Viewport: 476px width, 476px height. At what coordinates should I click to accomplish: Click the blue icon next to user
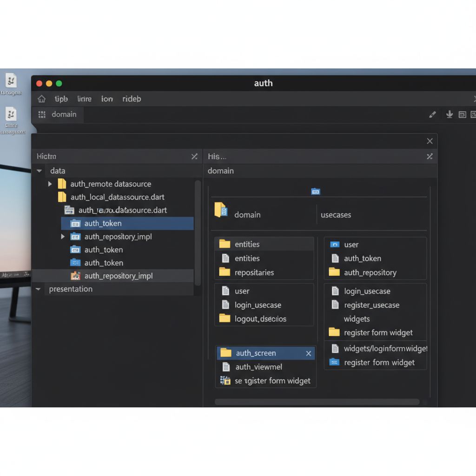click(x=335, y=245)
